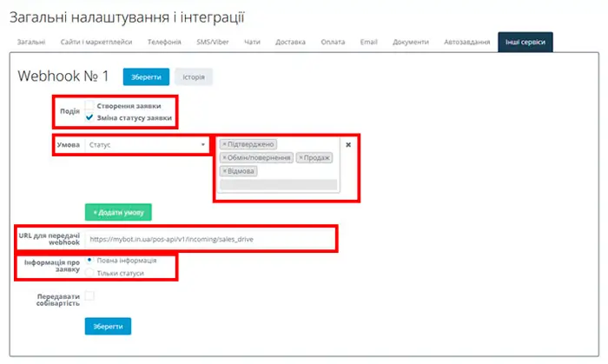
Task: Remove the Обмін/повернення status tag
Action: tap(224, 158)
